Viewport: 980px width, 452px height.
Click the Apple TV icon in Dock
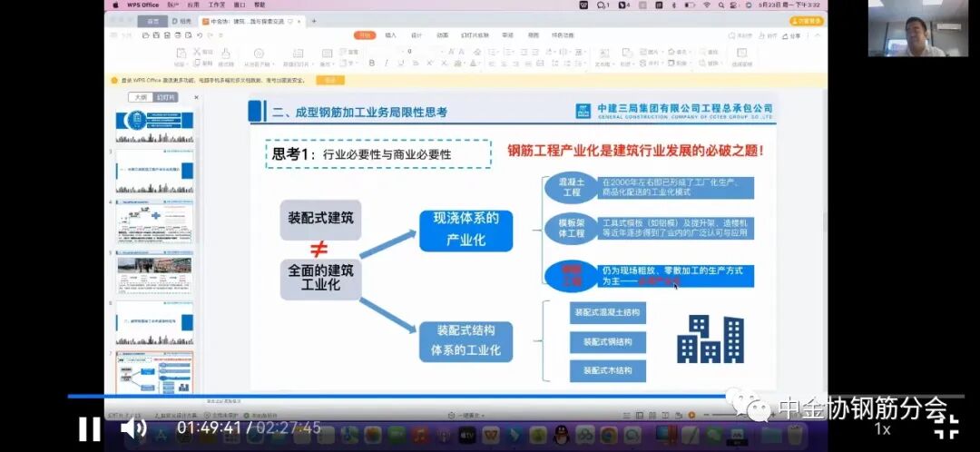click(467, 435)
